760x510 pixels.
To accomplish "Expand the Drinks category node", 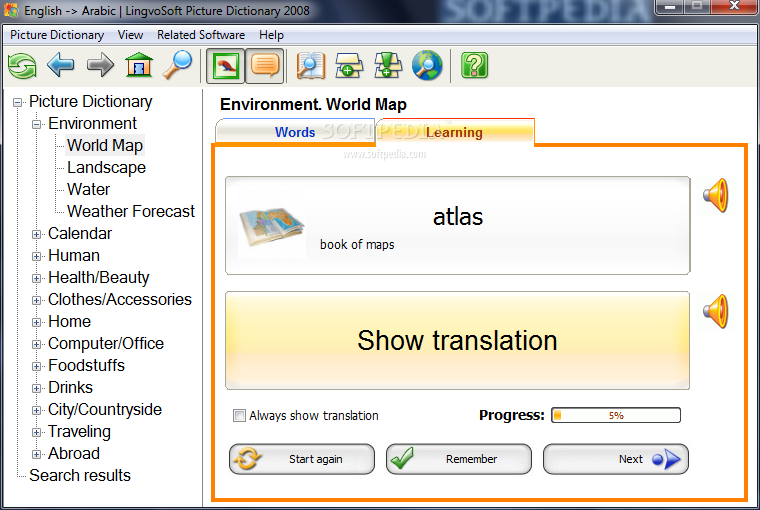I will (36, 388).
